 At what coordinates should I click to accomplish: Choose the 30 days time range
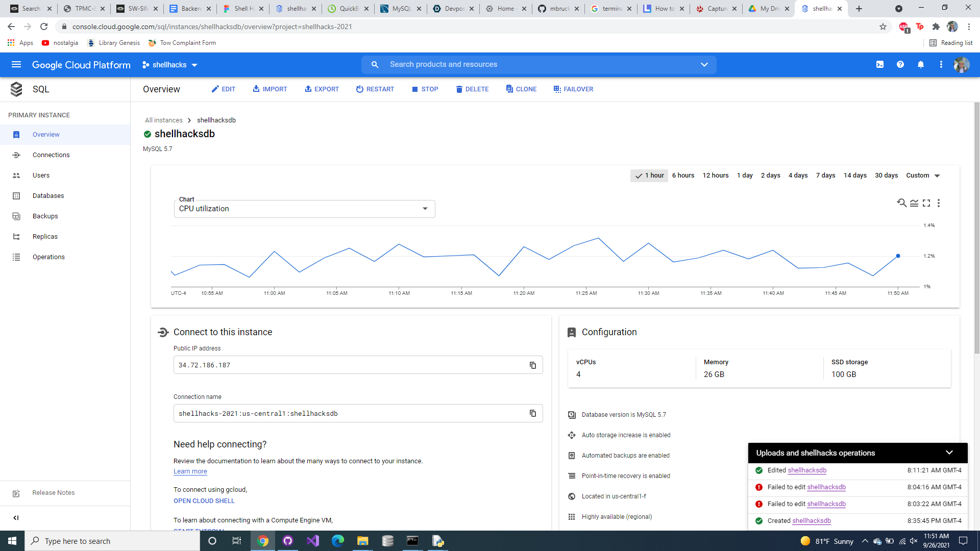886,176
